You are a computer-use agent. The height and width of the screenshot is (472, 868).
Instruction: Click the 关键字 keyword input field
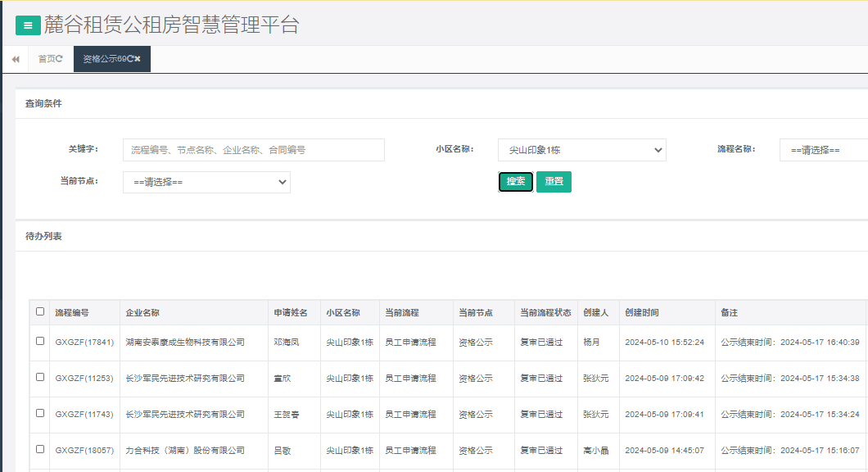click(254, 150)
